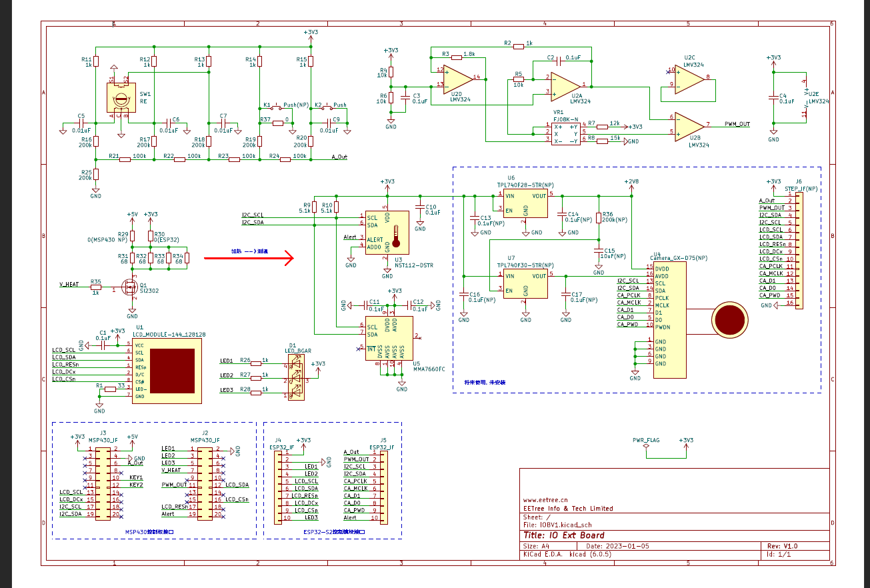Click the LED3 label beside R28

[x=227, y=390]
